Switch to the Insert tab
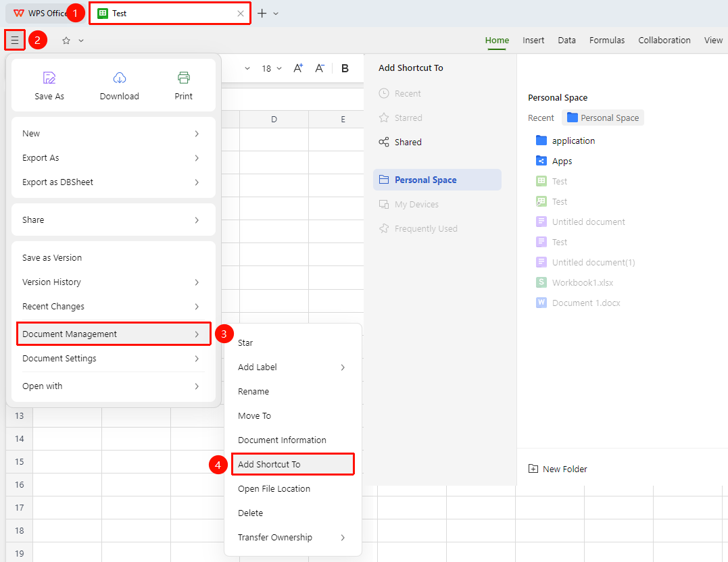This screenshot has width=728, height=562. pyautogui.click(x=533, y=41)
